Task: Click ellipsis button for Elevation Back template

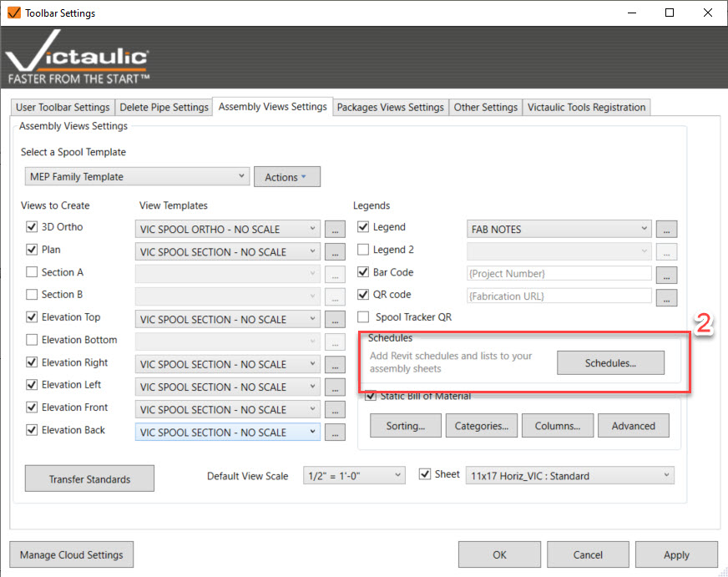Action: (x=334, y=433)
